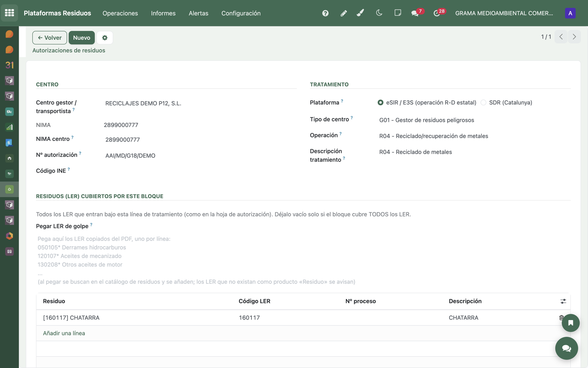The width and height of the screenshot is (588, 368).
Task: Open the Operaciones menu
Action: (120, 13)
